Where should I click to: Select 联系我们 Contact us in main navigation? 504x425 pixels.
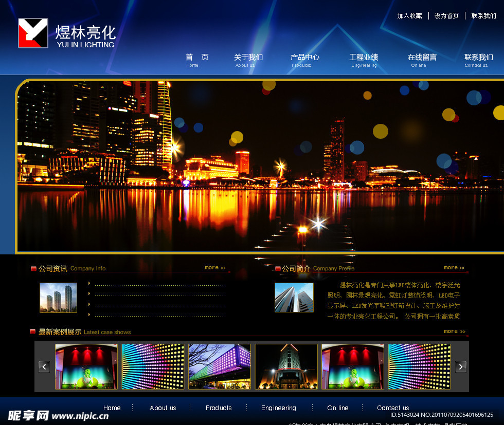[479, 61]
